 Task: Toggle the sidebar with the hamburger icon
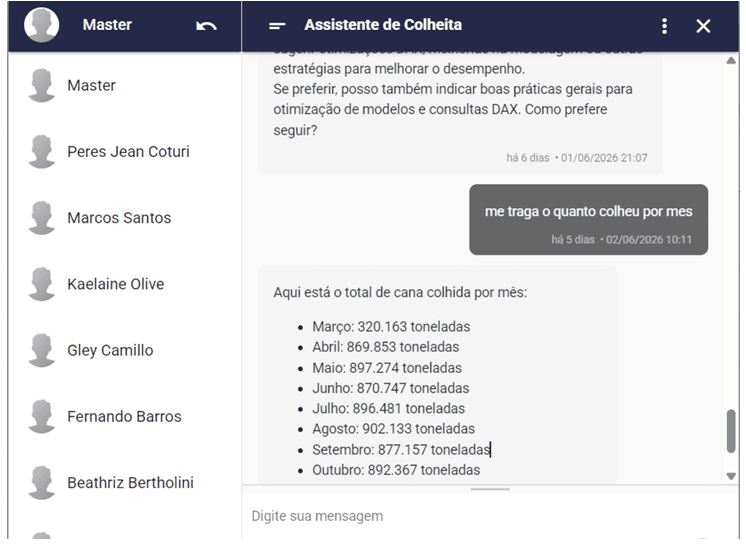[x=277, y=26]
